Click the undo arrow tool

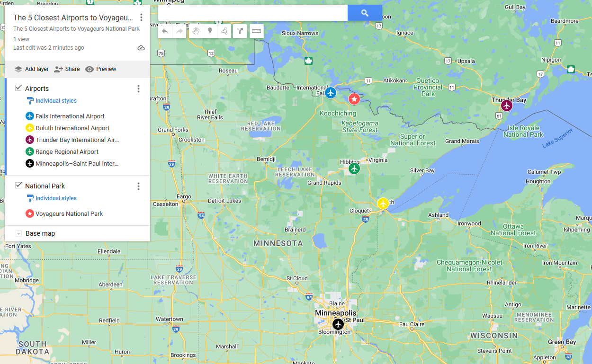click(x=165, y=31)
